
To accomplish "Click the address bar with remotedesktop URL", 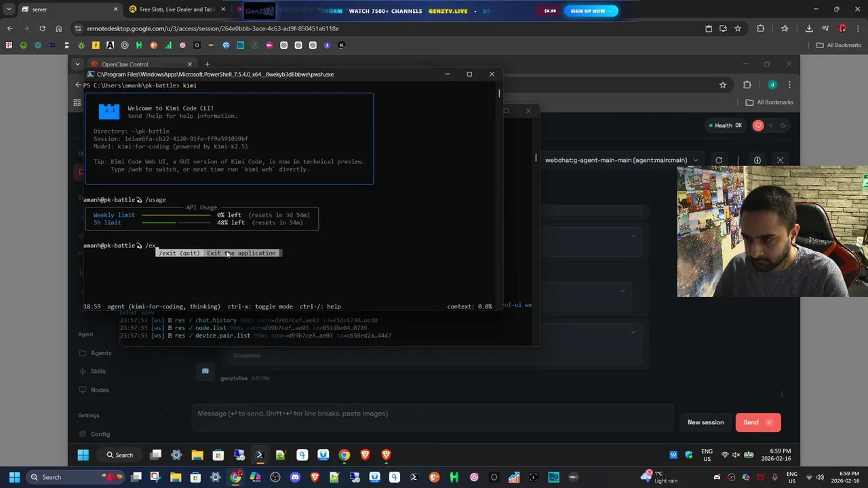I will [x=387, y=28].
